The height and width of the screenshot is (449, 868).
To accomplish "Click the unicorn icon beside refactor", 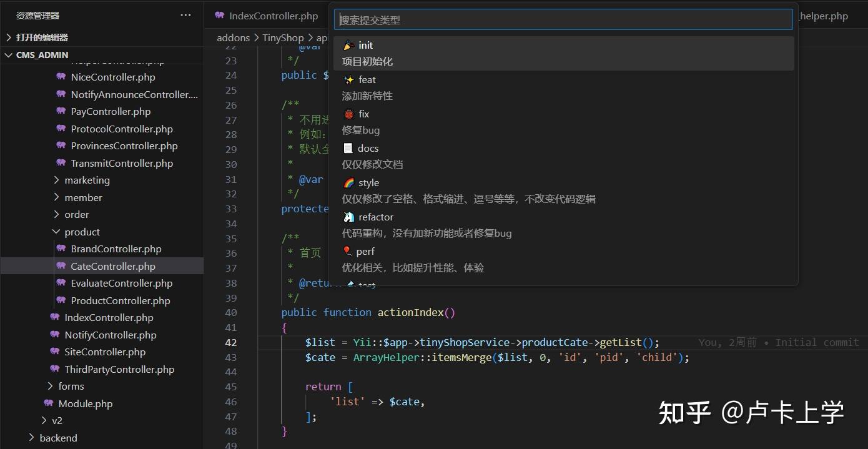I will (x=348, y=217).
